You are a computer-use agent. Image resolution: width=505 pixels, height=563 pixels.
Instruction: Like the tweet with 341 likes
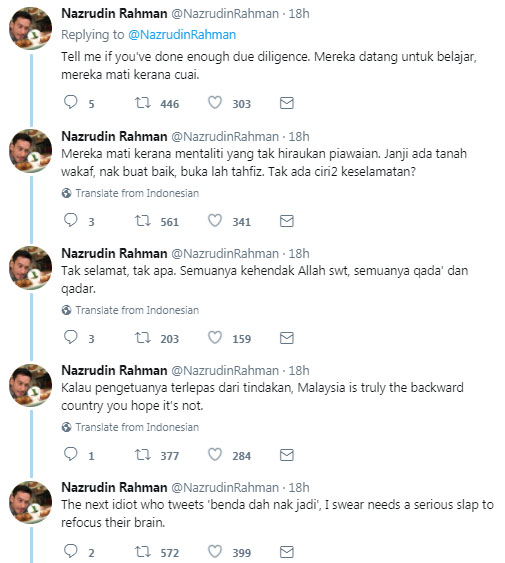click(215, 220)
